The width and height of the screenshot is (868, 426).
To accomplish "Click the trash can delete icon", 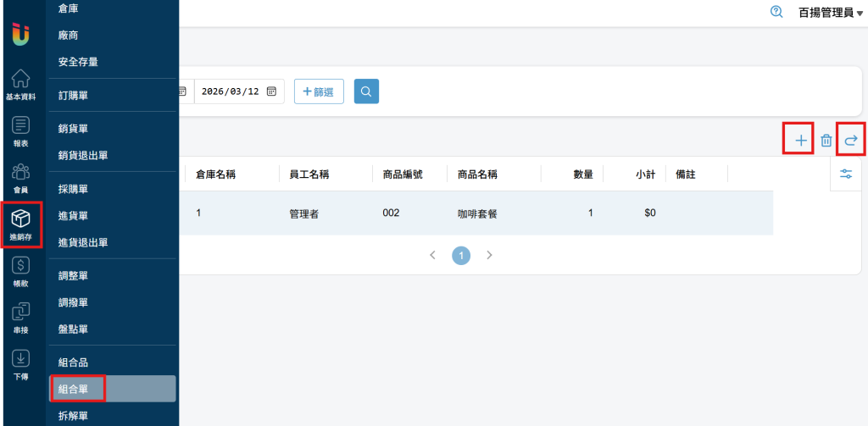I will pyautogui.click(x=826, y=141).
